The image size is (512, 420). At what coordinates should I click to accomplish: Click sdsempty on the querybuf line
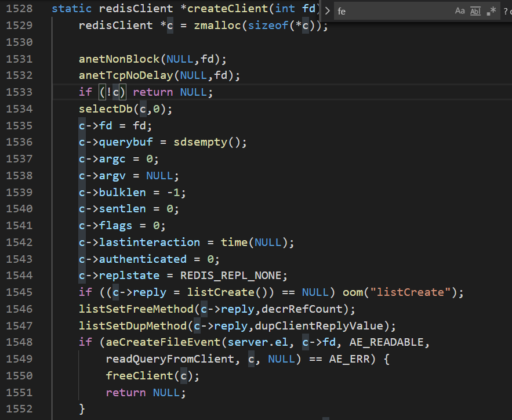201,142
